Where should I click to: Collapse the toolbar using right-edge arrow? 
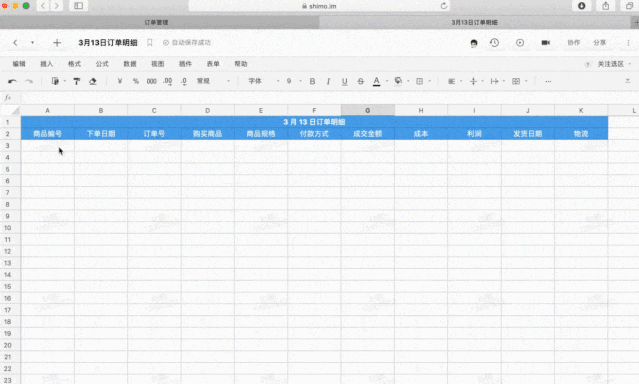[628, 81]
